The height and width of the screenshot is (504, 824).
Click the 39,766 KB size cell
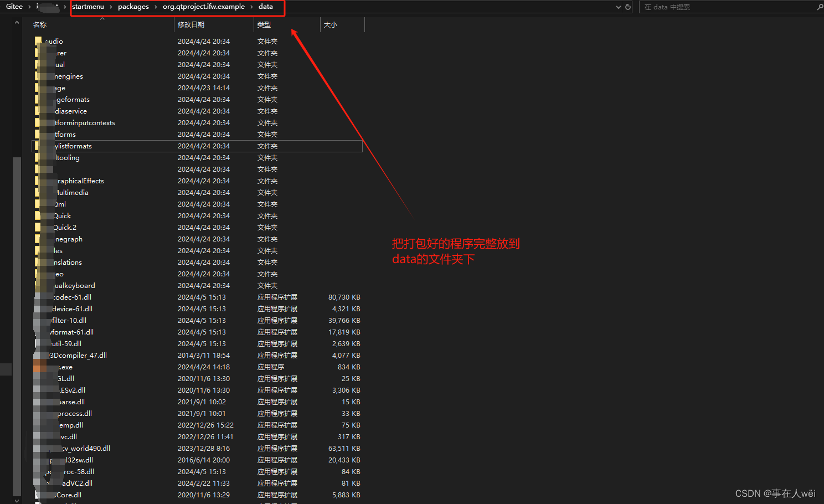(344, 321)
